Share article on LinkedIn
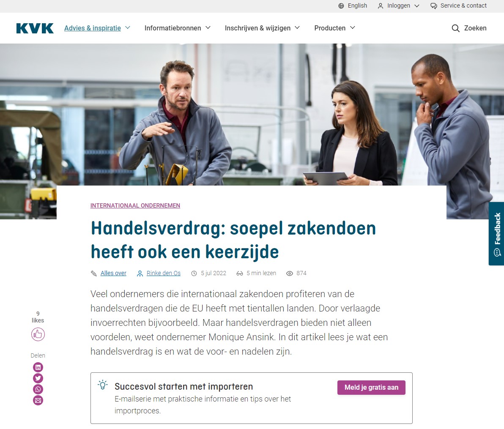Screen dimensions: 504x429 (x=38, y=367)
